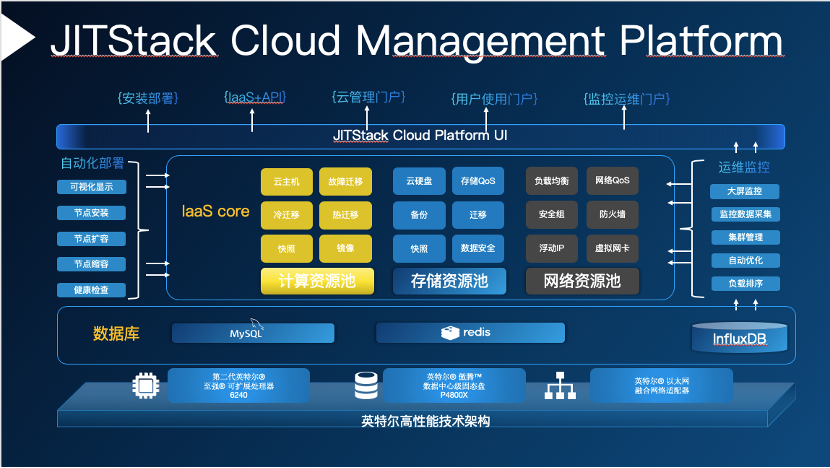The height and width of the screenshot is (468, 830).
Task: Select the 虚拟网卡 block
Action: point(612,248)
